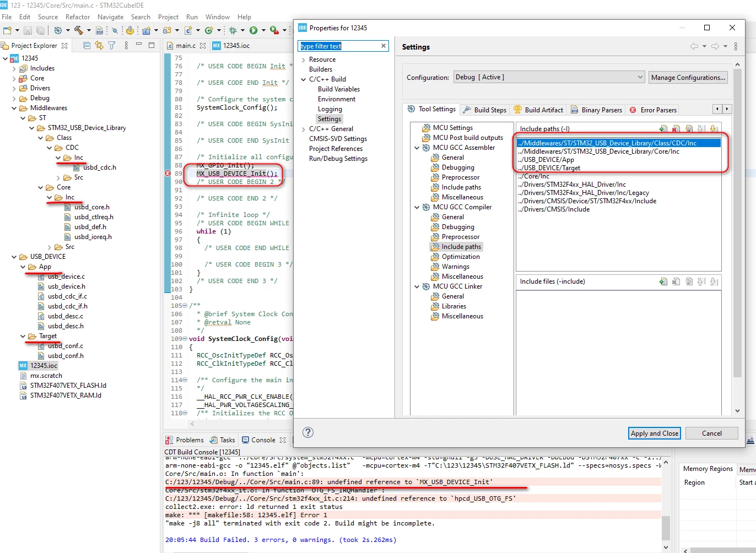Viewport: 756px width, 553px height.
Task: Collapse the MCU GCC Assembler node
Action: coord(417,148)
